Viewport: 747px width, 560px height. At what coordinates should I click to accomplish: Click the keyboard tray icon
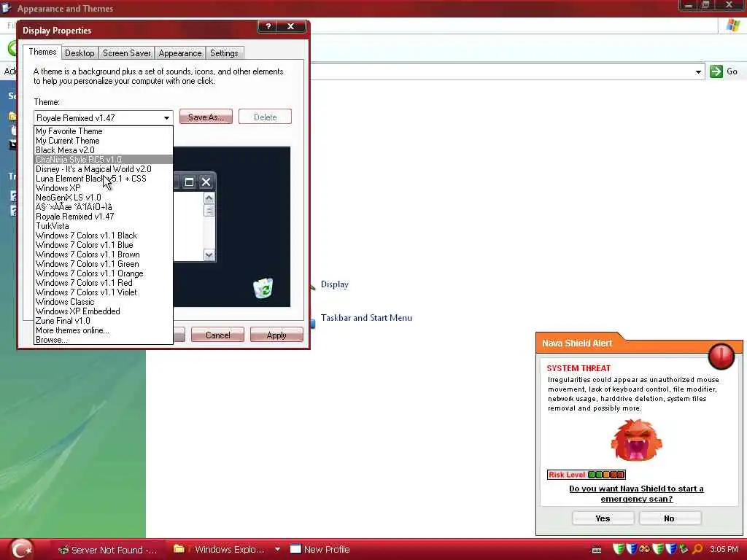597,550
